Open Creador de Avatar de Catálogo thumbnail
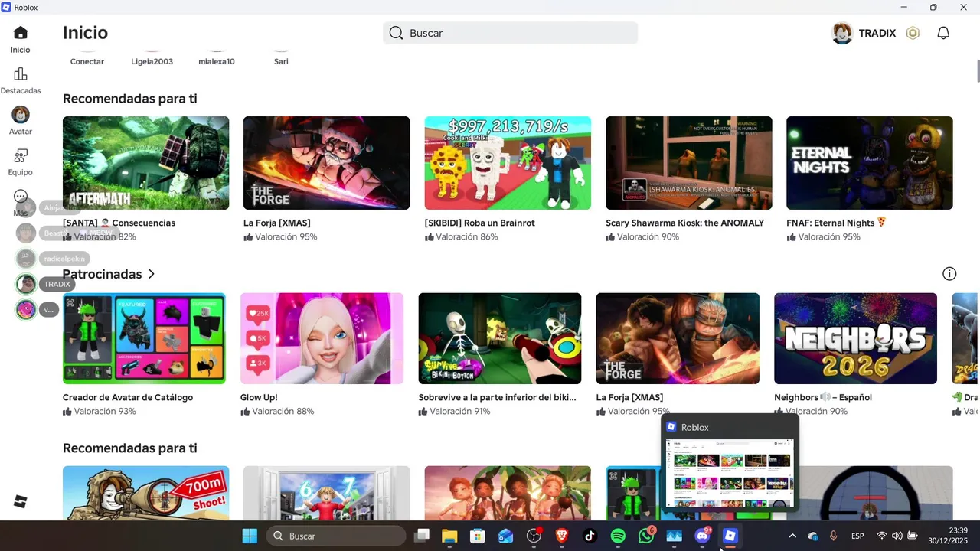Screen dimensions: 980x551 (x=144, y=338)
